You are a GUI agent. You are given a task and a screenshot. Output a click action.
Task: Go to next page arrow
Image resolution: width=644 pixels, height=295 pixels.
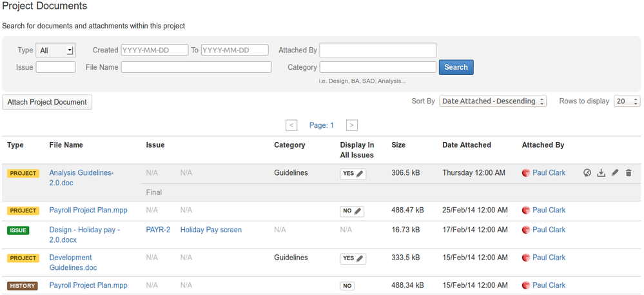(x=352, y=125)
